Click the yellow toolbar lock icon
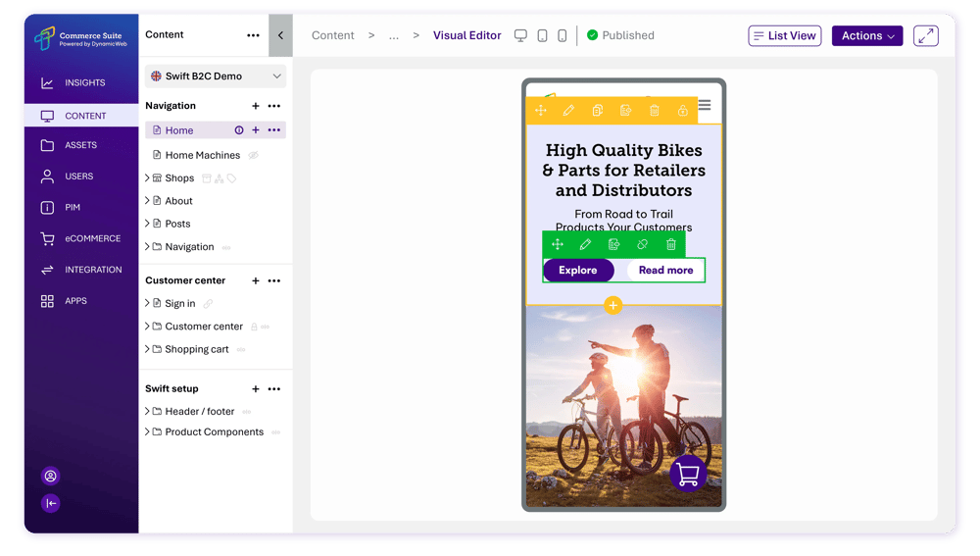Viewport: 980px width, 556px height. pos(682,111)
